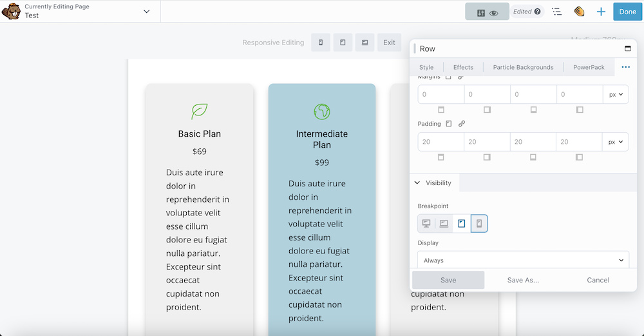Toggle desktop breakpoint visibility
The image size is (644, 336).
click(426, 224)
